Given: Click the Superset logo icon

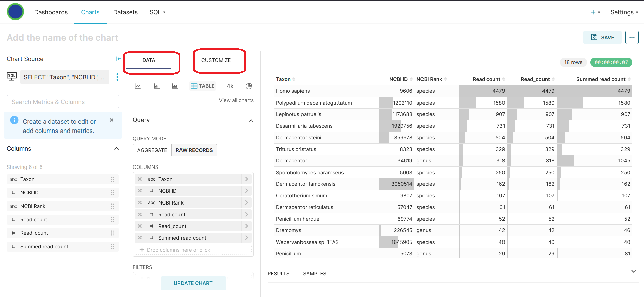Looking at the screenshot, I should pos(15,12).
